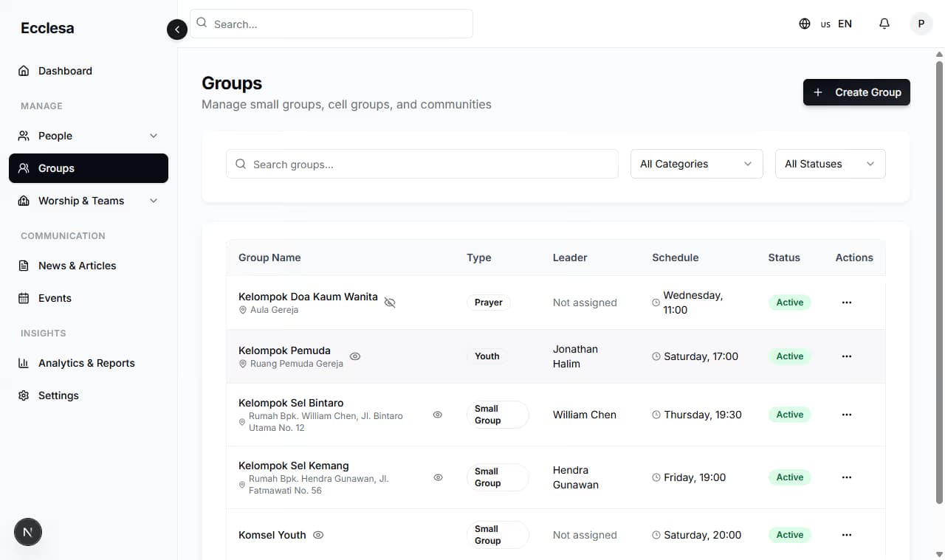Click schedule Friday, 19:00

[x=694, y=477]
